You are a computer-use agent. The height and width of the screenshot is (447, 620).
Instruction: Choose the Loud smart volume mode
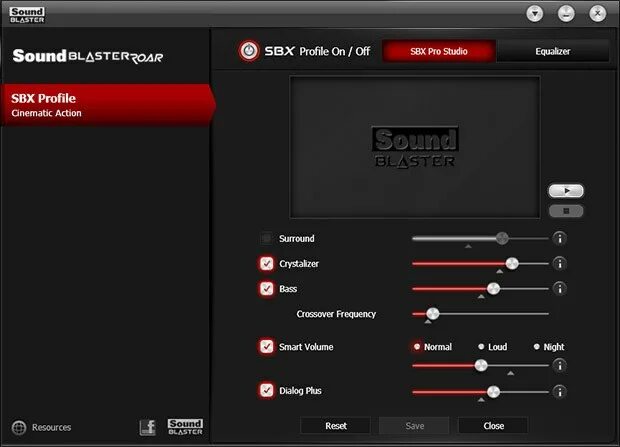(x=492, y=347)
